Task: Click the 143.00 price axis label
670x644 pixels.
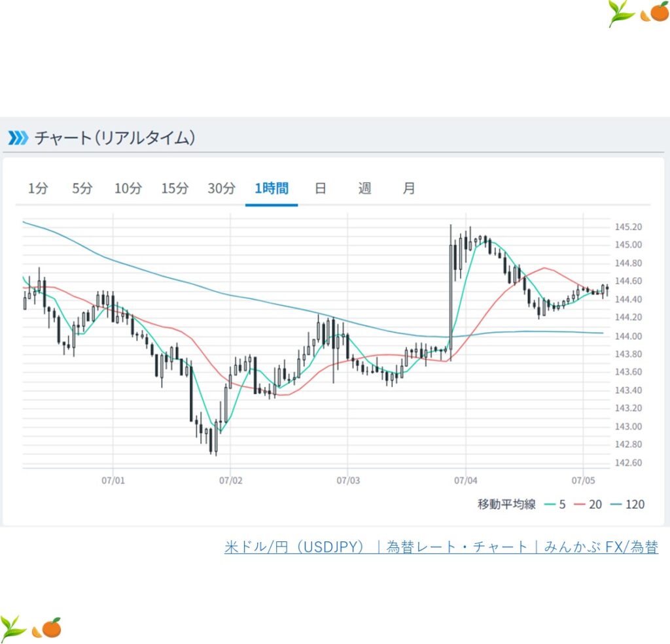Action: click(x=628, y=427)
